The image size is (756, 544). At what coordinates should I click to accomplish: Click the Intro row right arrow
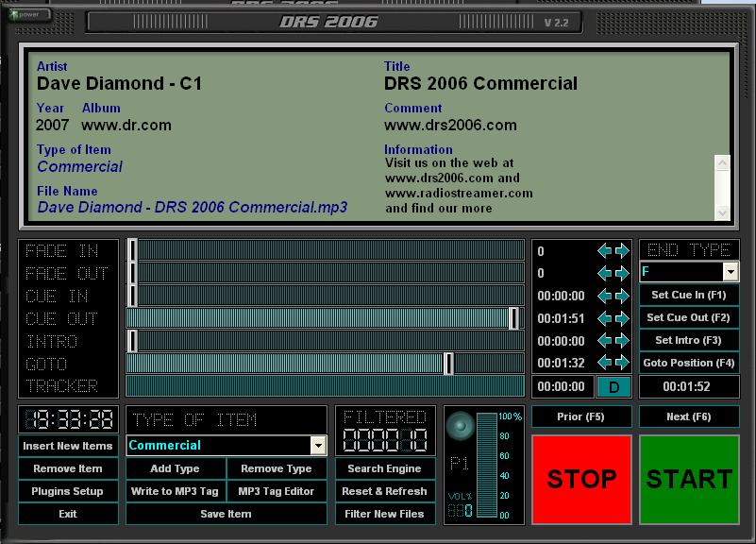pyautogui.click(x=622, y=341)
